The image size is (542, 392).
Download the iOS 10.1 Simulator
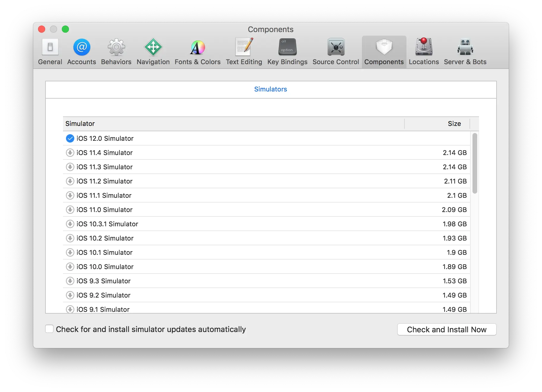coord(70,252)
